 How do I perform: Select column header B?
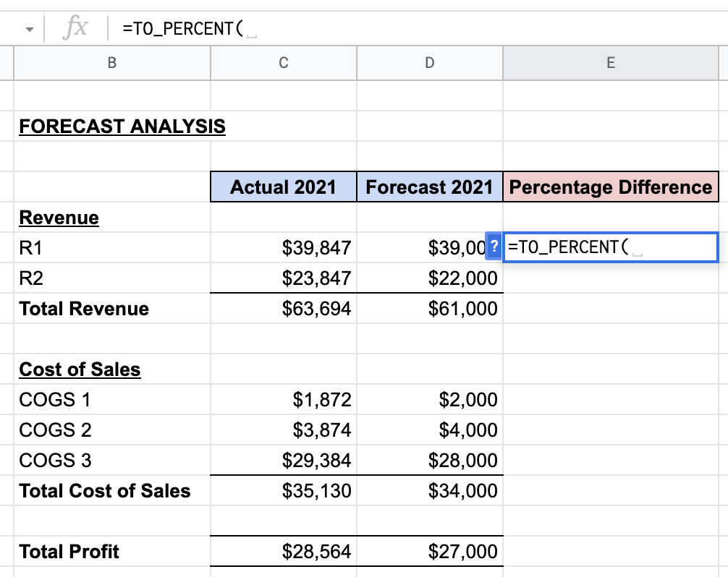point(111,63)
